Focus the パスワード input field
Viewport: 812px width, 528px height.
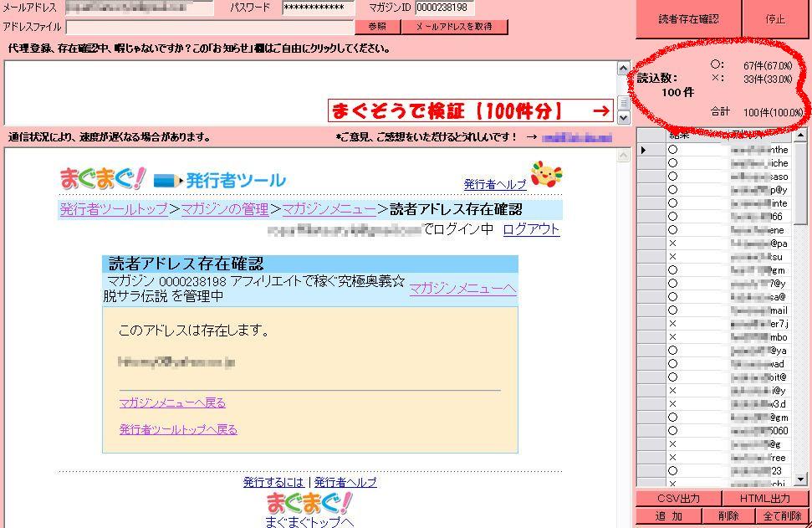point(318,8)
